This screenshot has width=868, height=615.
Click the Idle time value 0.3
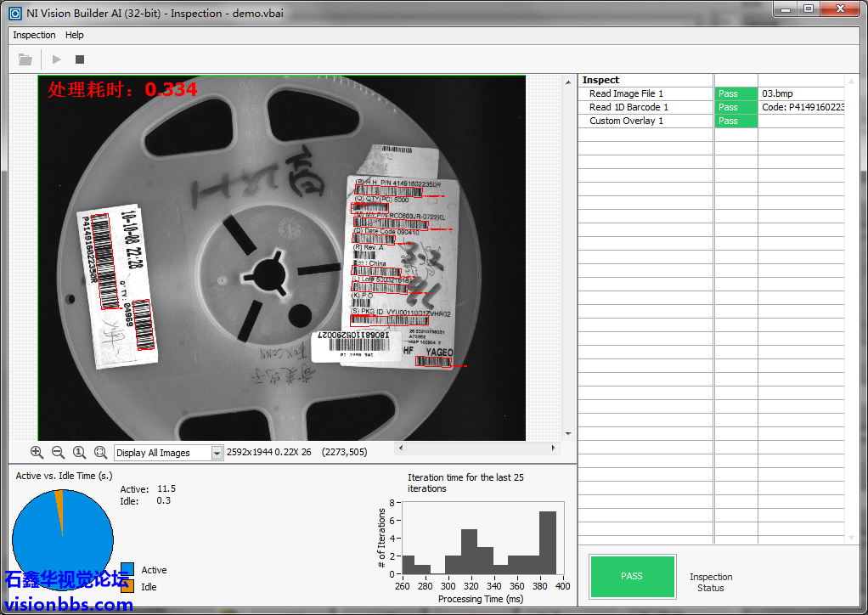(163, 500)
